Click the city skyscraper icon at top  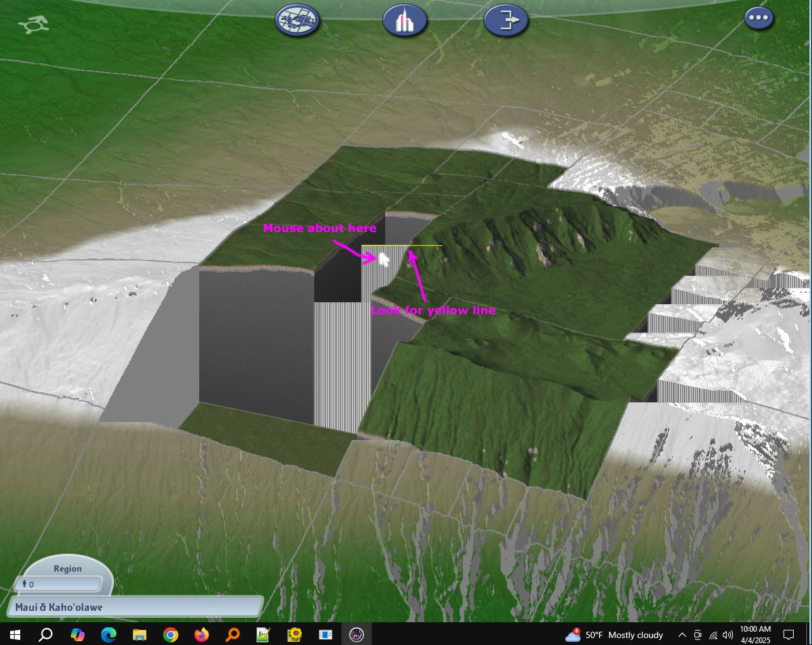[405, 20]
